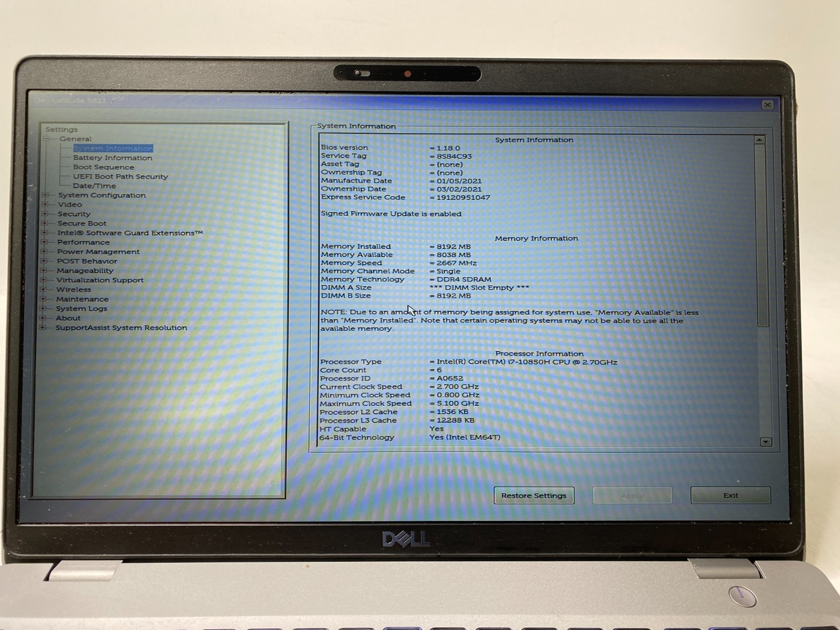Image resolution: width=840 pixels, height=630 pixels.
Task: Expand the Maintenance node
Action: [x=44, y=299]
